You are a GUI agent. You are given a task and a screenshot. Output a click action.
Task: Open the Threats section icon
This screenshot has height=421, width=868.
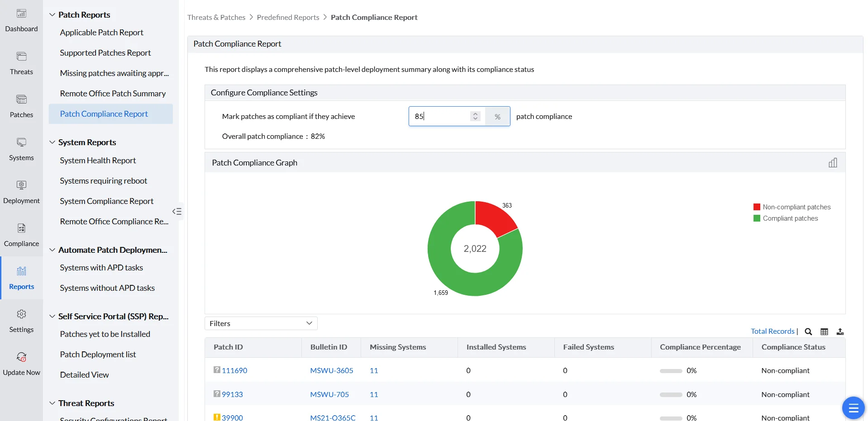pyautogui.click(x=21, y=57)
